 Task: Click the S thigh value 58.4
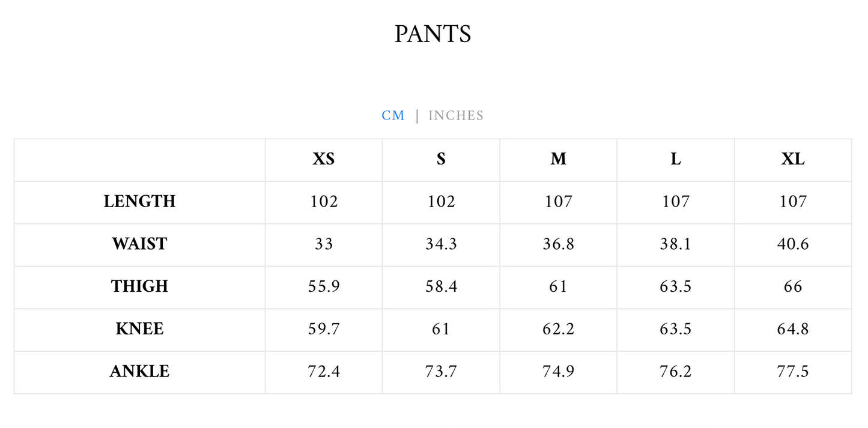click(x=442, y=286)
